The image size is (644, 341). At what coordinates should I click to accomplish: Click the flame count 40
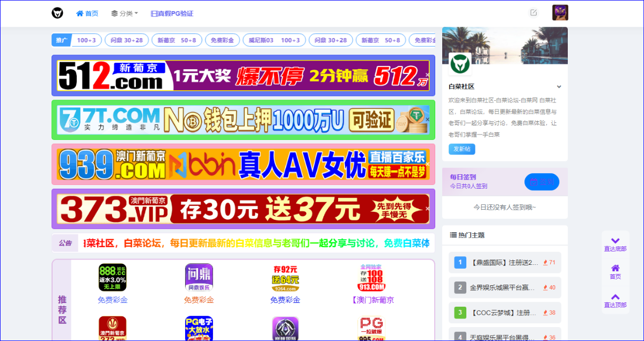coord(550,287)
